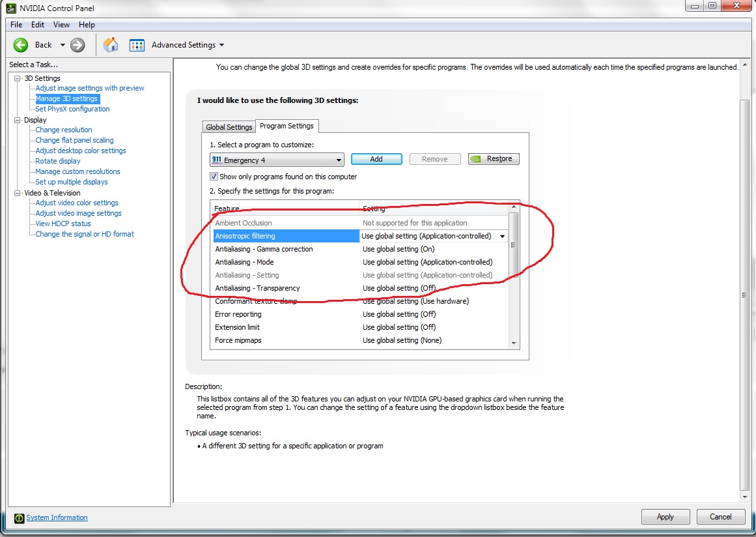Open the Edit menu
This screenshot has width=756, height=537.
(x=38, y=25)
